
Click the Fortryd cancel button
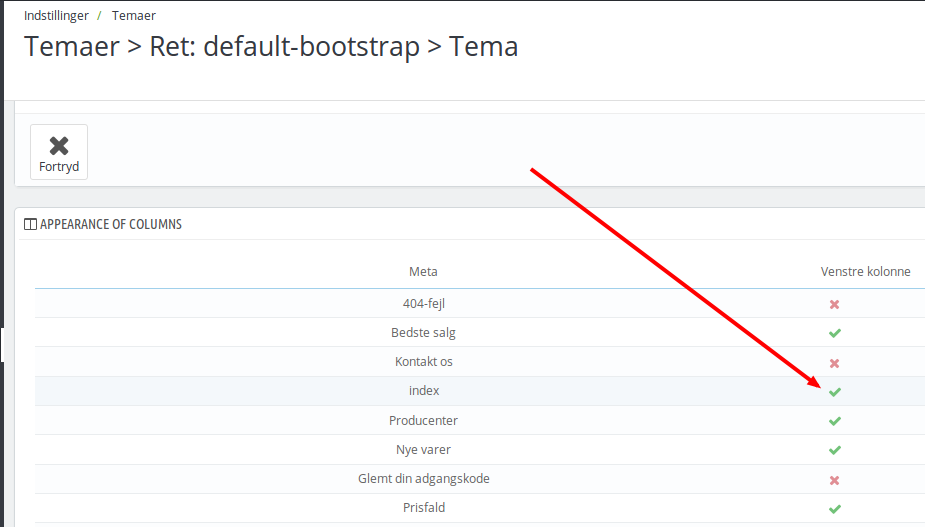click(59, 152)
